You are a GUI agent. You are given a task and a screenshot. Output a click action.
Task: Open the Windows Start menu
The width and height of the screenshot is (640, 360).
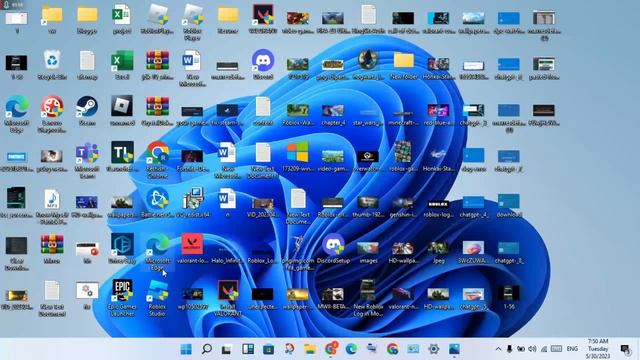[186, 349]
